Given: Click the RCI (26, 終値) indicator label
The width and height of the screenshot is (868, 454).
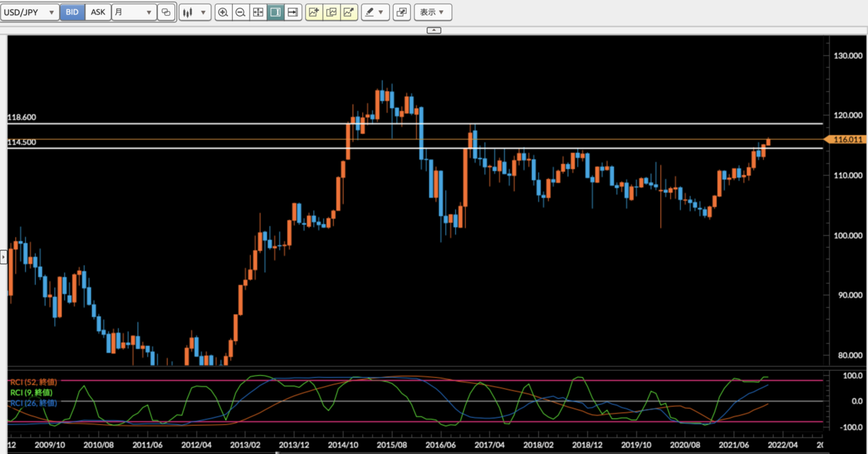Looking at the screenshot, I should tap(33, 403).
